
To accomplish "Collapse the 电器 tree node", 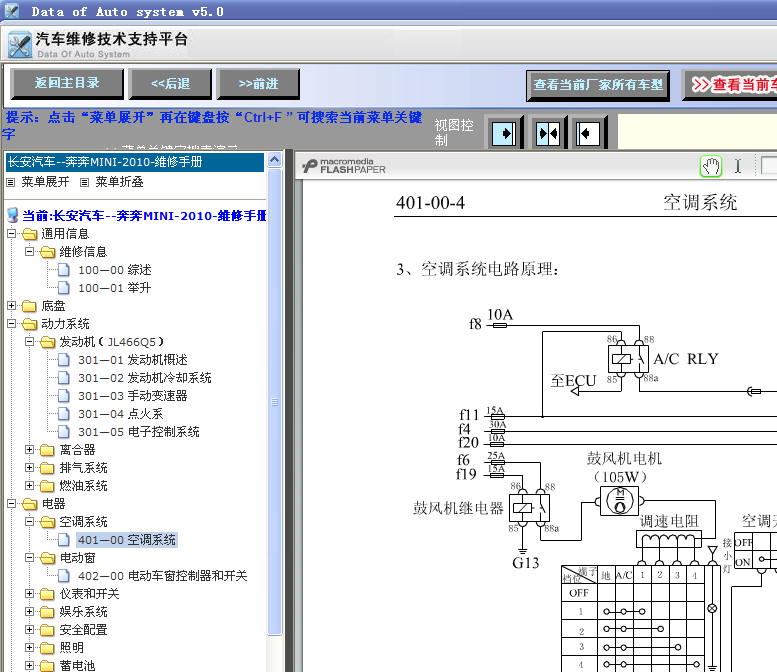I will (x=11, y=504).
